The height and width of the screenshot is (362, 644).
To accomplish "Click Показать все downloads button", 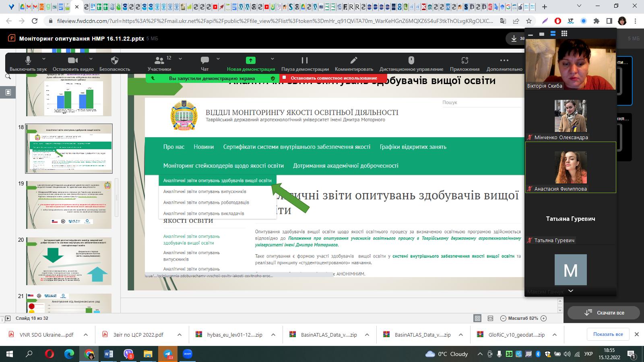I will click(608, 334).
